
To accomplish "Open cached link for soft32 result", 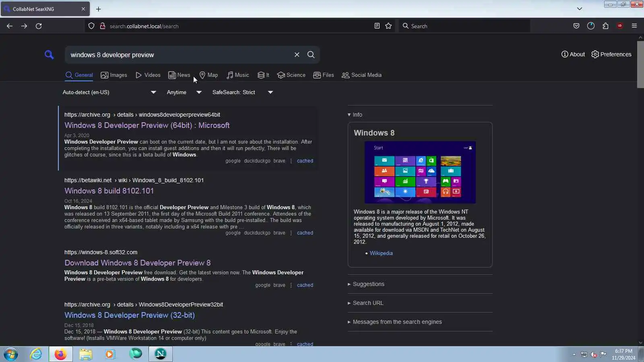I will pyautogui.click(x=305, y=285).
